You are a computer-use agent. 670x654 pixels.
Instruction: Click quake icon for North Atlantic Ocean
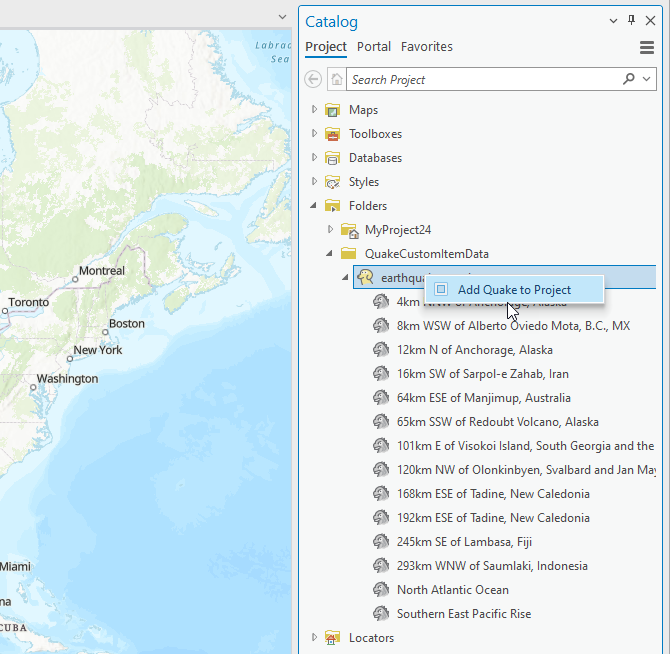(381, 589)
